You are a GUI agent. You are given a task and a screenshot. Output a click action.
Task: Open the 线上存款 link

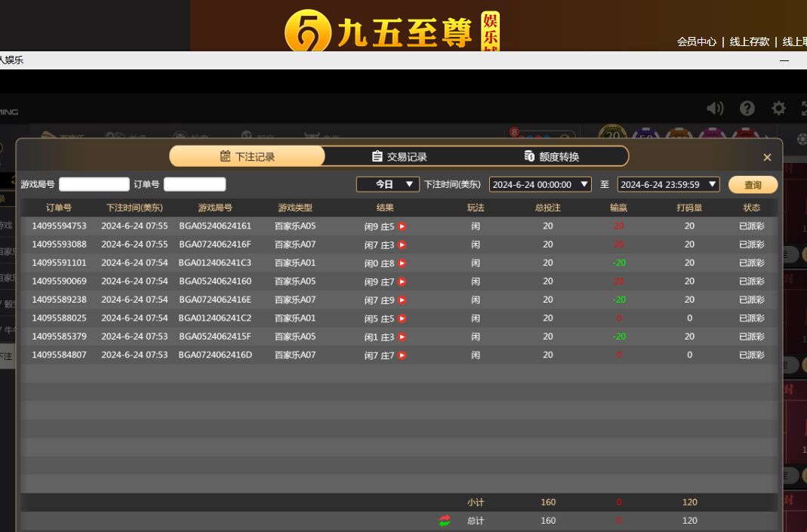click(749, 42)
